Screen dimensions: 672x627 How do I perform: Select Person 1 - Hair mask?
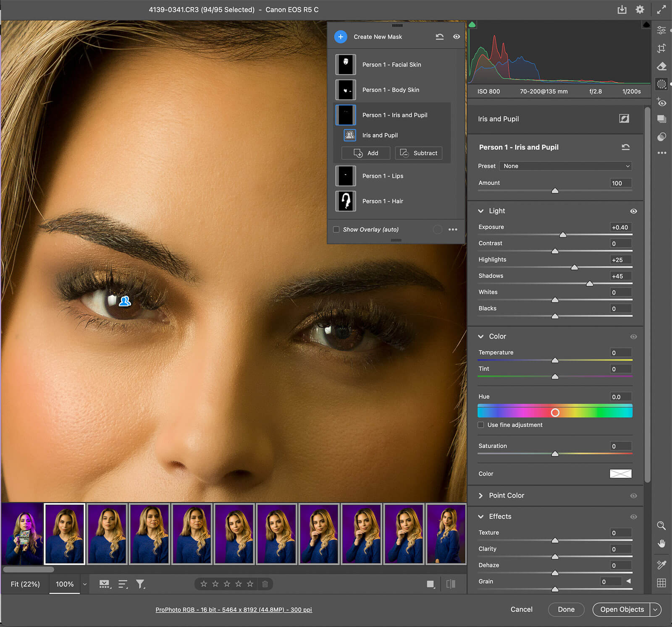pos(382,201)
